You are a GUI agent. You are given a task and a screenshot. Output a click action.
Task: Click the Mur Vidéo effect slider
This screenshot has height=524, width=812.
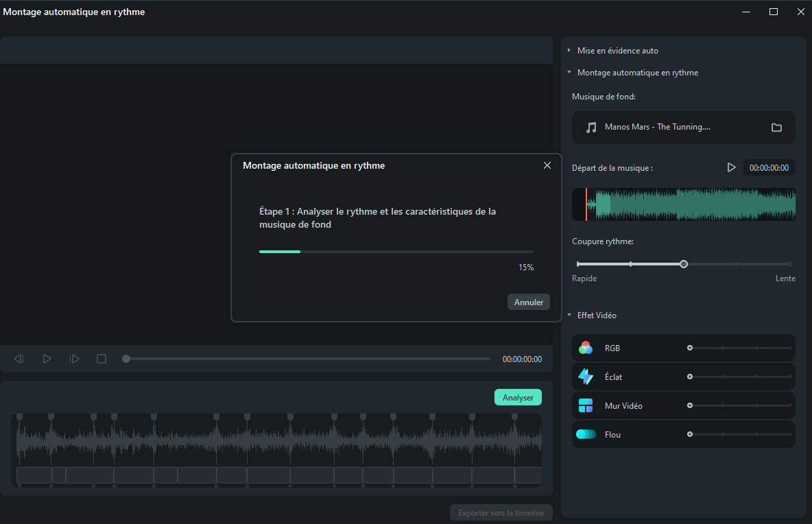tap(739, 405)
